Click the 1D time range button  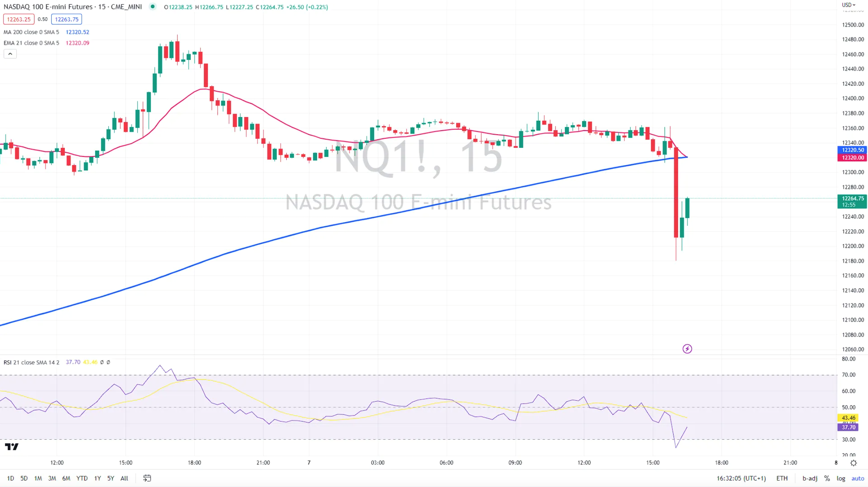pyautogui.click(x=11, y=478)
